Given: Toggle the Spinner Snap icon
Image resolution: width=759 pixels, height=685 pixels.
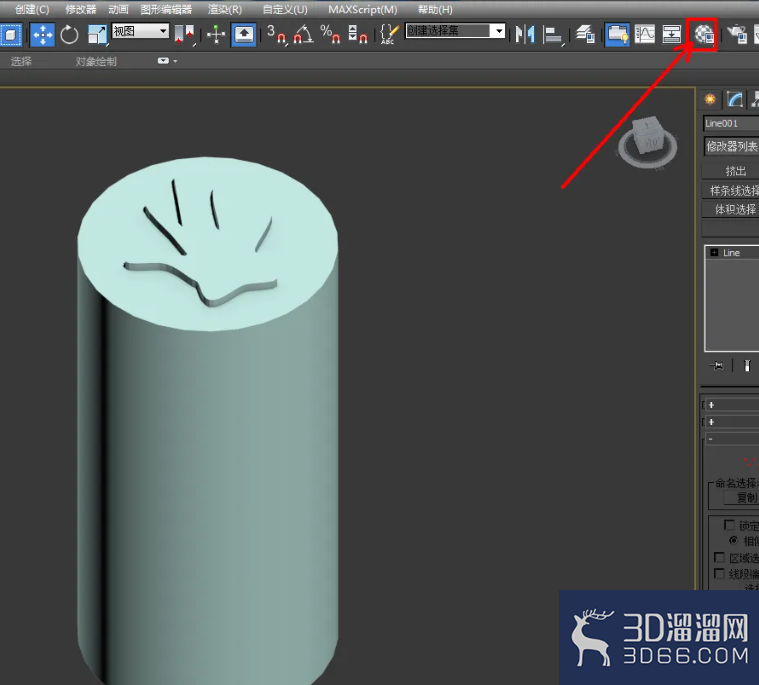Looking at the screenshot, I should pyautogui.click(x=357, y=34).
